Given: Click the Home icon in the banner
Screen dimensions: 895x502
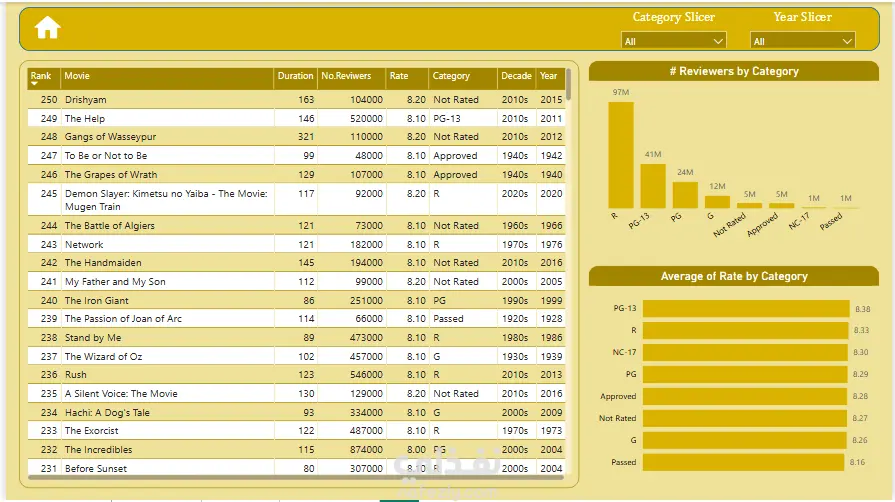Looking at the screenshot, I should tap(47, 27).
